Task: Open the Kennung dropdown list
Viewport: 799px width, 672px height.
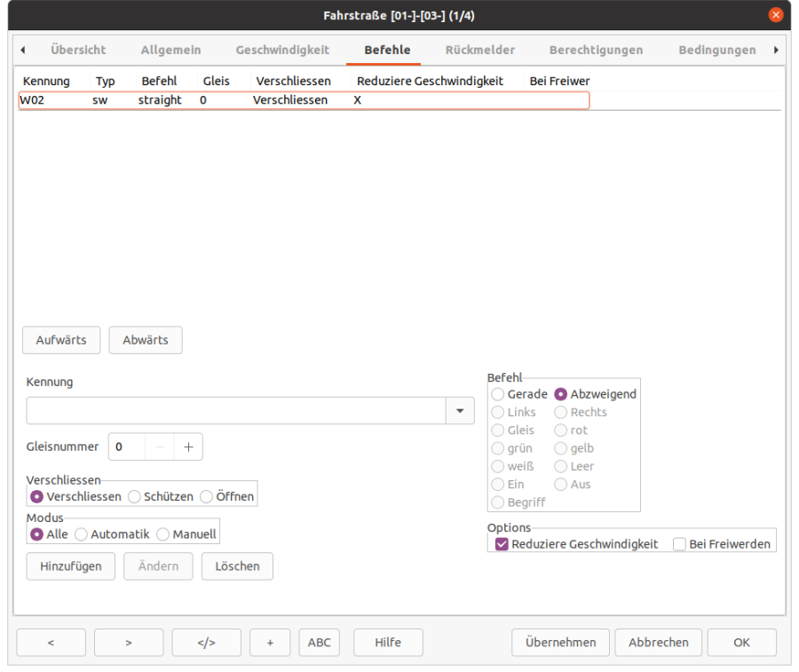Action: coord(460,411)
